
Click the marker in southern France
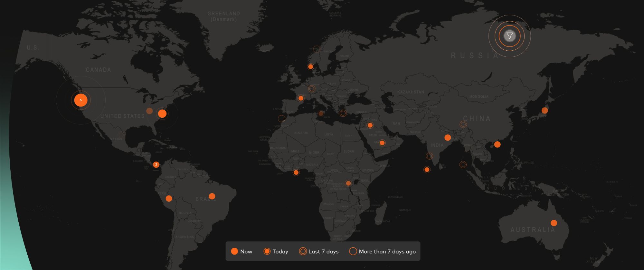[x=301, y=98]
